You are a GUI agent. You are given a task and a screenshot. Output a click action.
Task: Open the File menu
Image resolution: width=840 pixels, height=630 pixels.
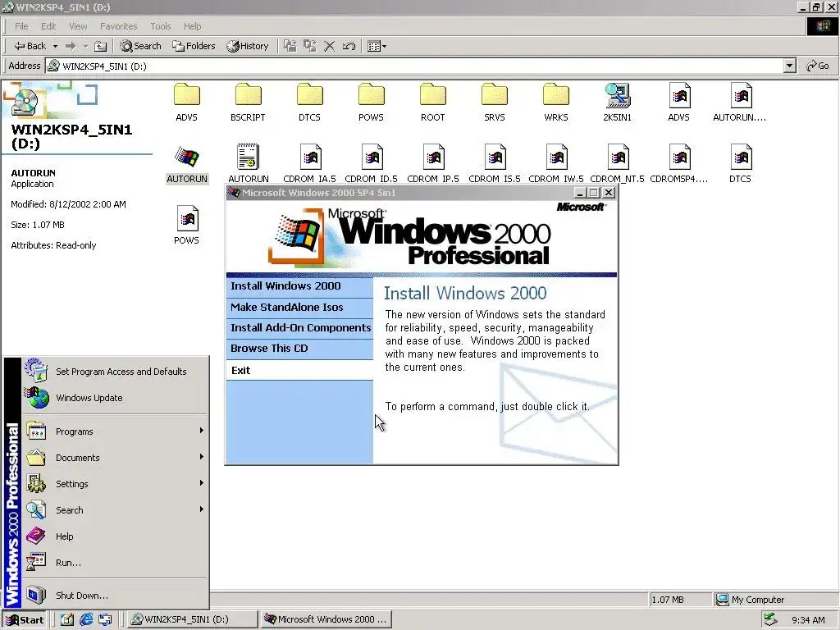pyautogui.click(x=21, y=26)
